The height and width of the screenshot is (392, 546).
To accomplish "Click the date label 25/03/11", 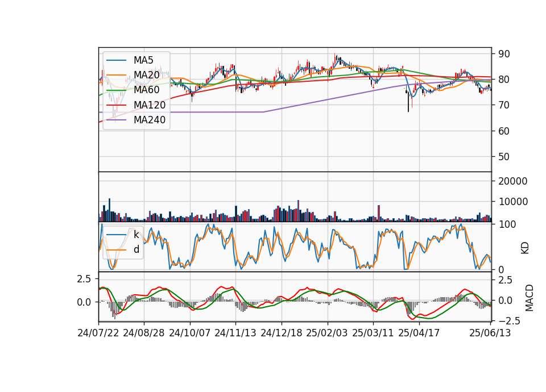I will (373, 333).
